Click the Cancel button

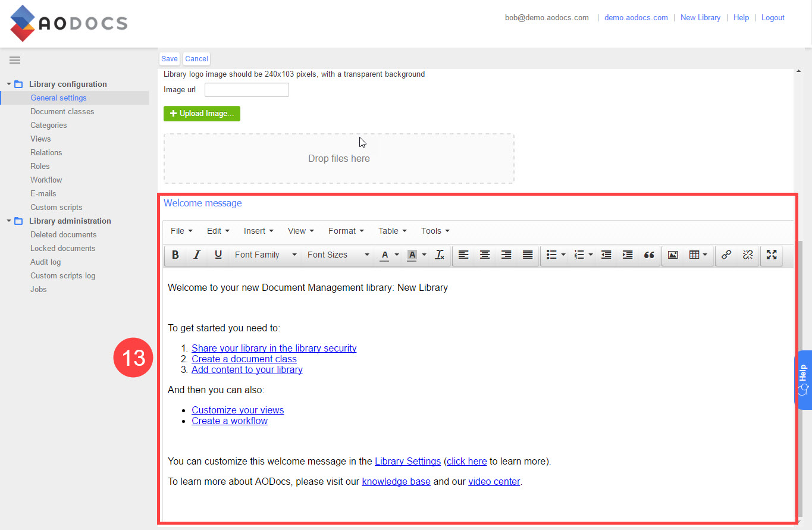click(196, 59)
